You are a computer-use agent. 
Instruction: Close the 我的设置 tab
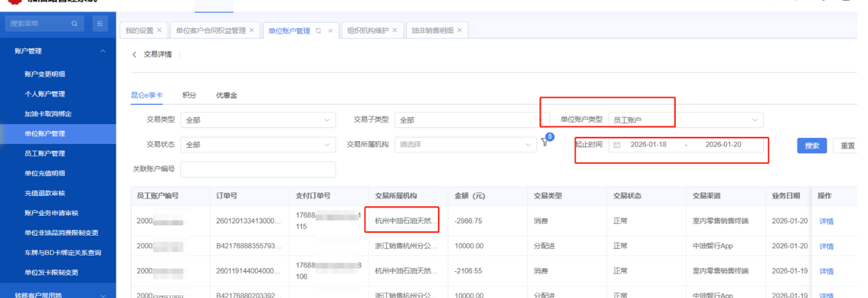[159, 30]
